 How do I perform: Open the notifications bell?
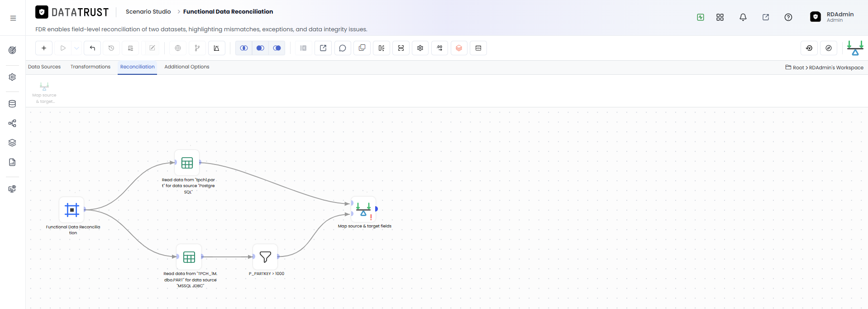[x=743, y=17]
